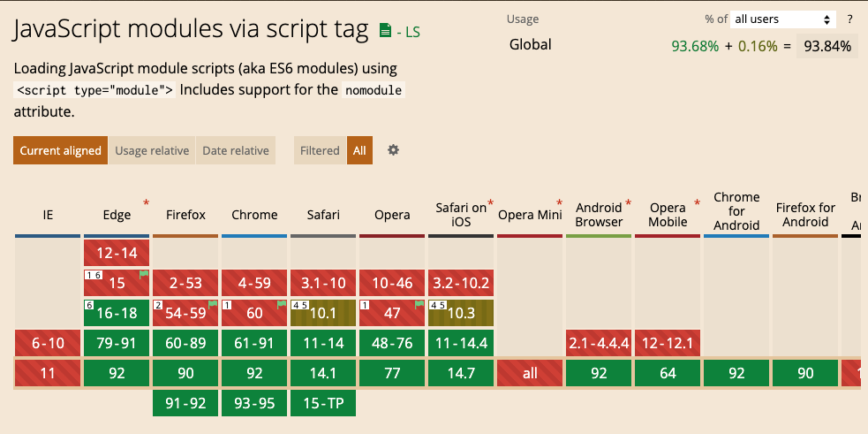
Task: Switch to Date relative view
Action: coord(235,151)
